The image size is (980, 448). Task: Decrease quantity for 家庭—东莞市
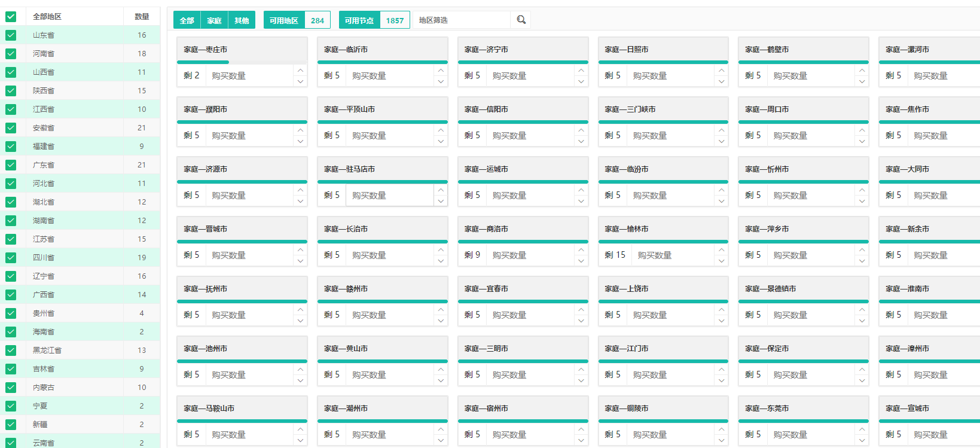(862, 440)
